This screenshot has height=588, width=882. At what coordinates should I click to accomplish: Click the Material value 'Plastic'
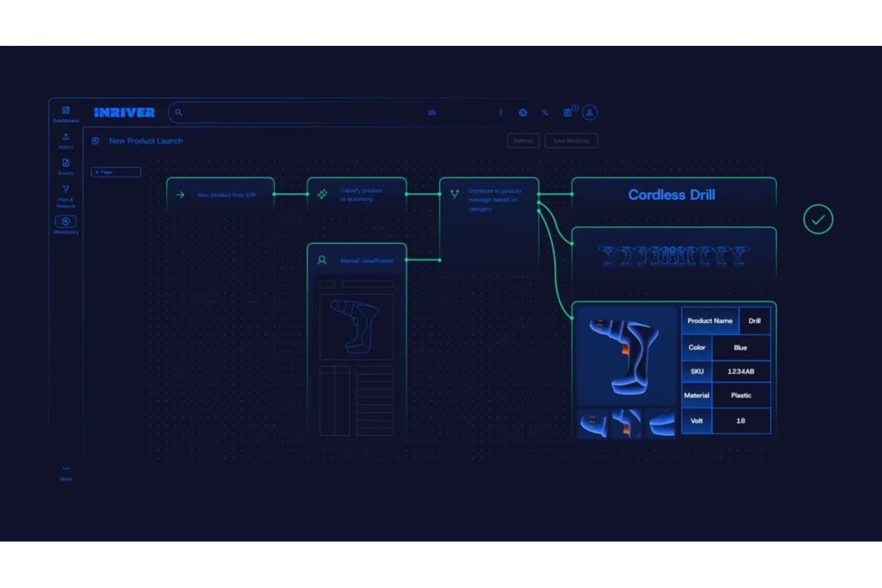pos(741,395)
